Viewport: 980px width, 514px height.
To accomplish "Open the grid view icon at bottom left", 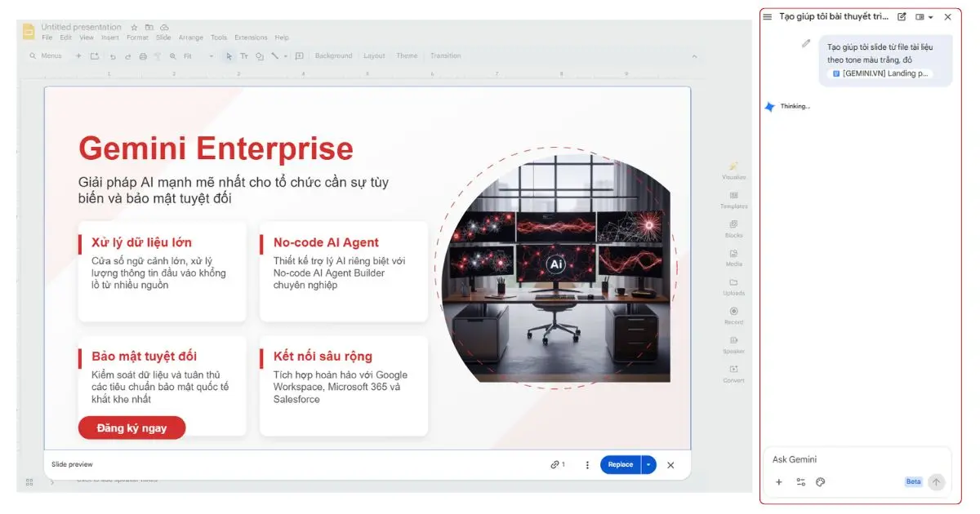I will tap(29, 482).
